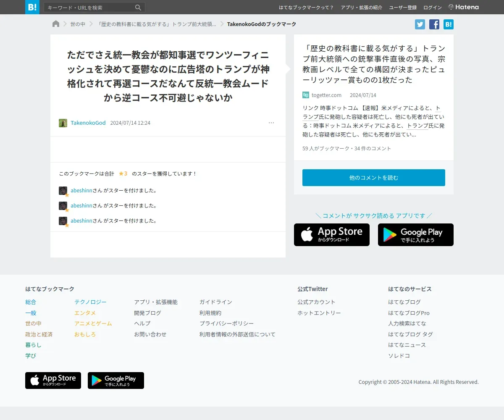Open second abeshinn user link
This screenshot has height=420, width=504.
[81, 206]
